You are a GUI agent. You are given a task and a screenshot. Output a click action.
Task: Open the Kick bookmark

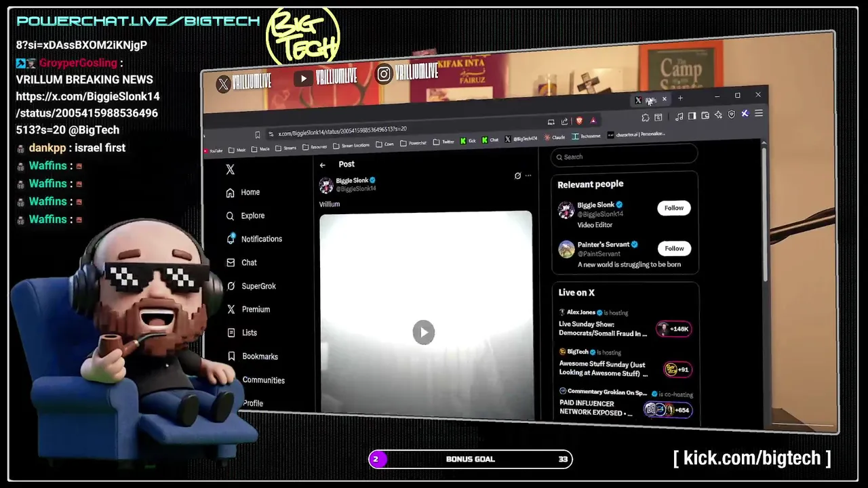468,141
